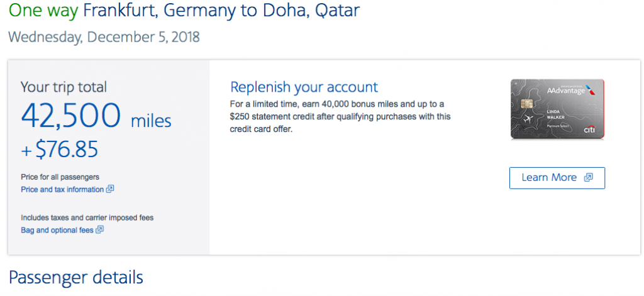Click the Wednesday, December 5, 2018 date

104,37
